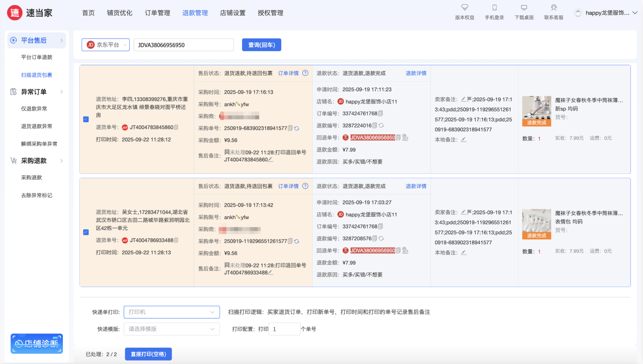Open 手机登录 phone icon
643x364 pixels.
pyautogui.click(x=494, y=7)
